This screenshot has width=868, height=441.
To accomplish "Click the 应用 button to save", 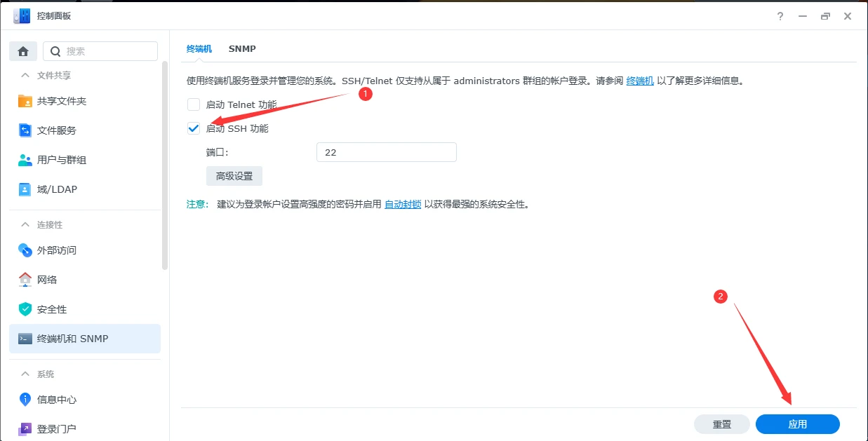I will tap(797, 424).
